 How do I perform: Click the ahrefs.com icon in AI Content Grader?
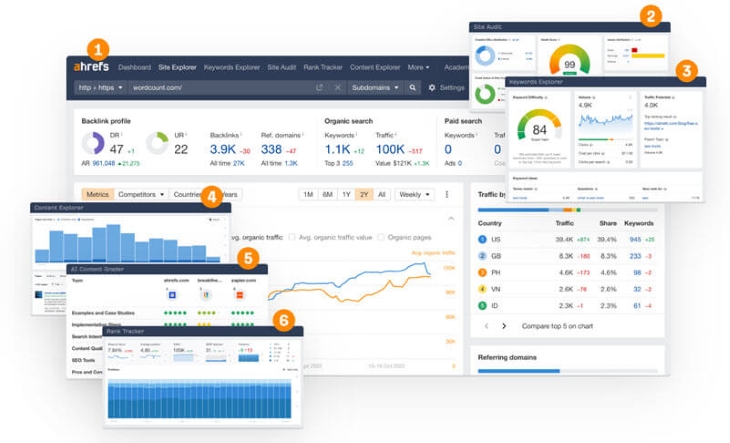coord(172,295)
